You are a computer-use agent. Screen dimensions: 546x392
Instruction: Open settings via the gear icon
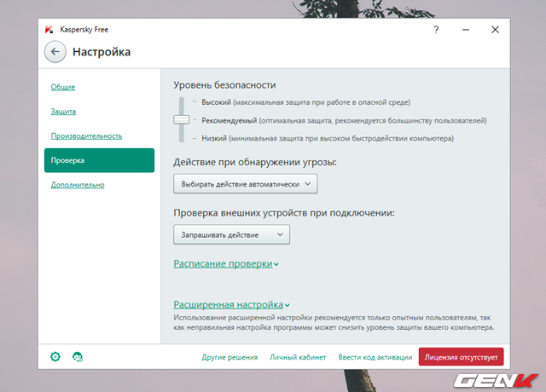(55, 357)
